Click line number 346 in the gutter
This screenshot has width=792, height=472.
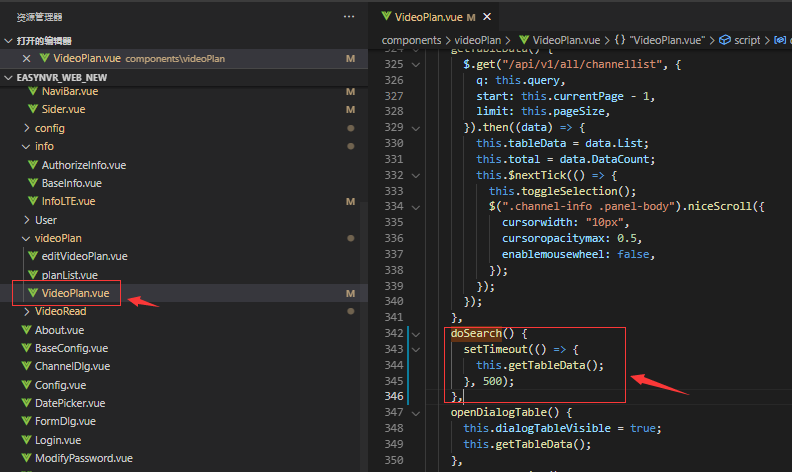394,396
